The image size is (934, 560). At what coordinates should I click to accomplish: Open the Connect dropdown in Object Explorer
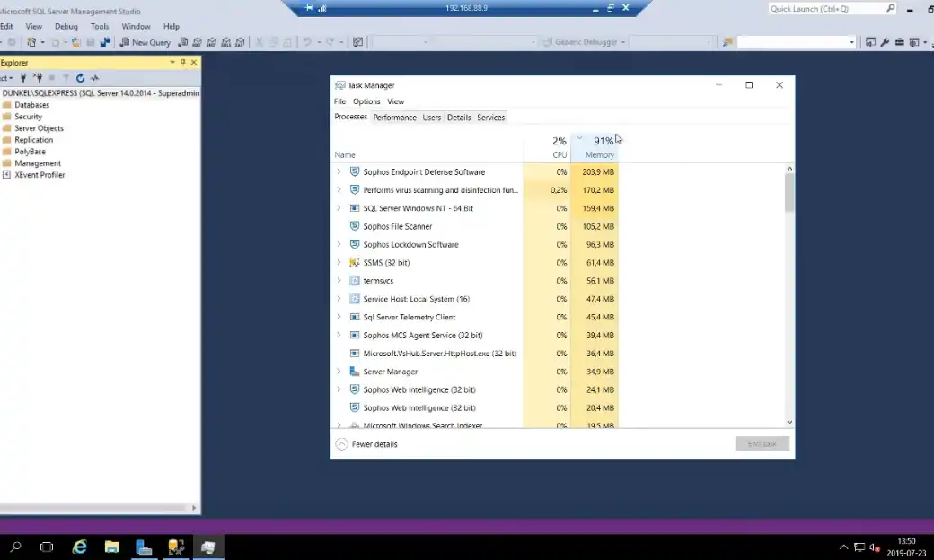(6, 78)
